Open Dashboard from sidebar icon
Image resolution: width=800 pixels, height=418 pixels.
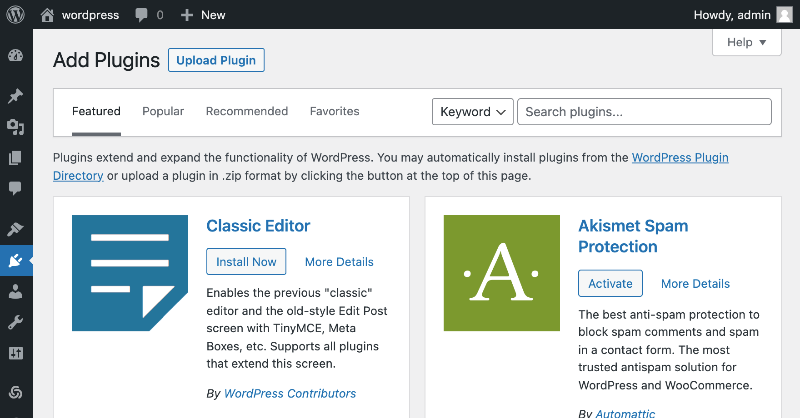click(x=16, y=55)
